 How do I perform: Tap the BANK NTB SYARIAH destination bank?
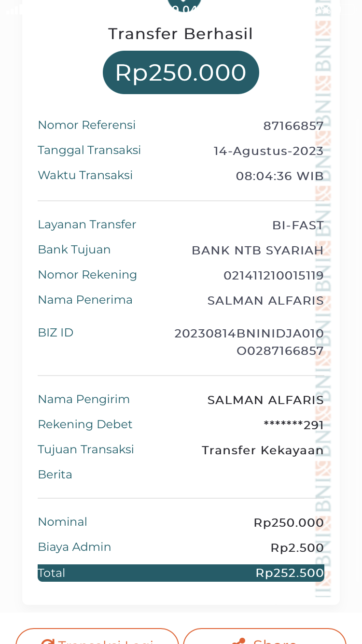click(x=257, y=251)
